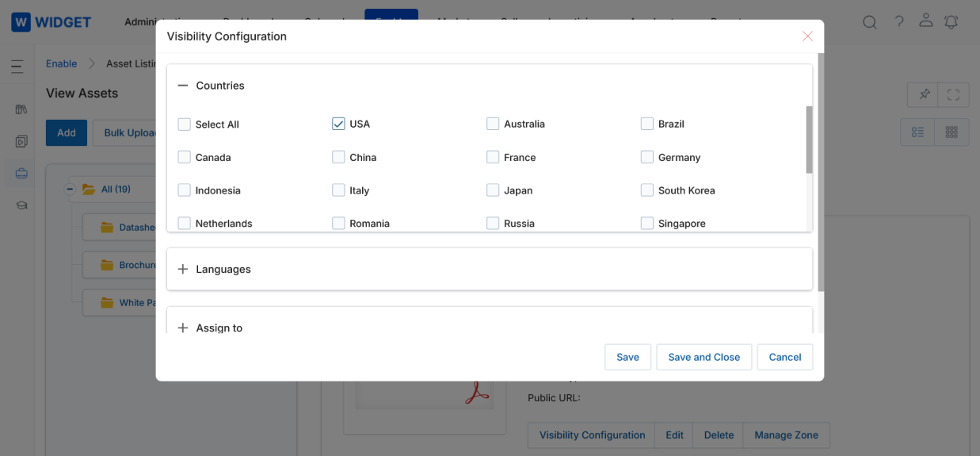Open the user profile icon
Image resolution: width=980 pixels, height=456 pixels.
(x=925, y=21)
